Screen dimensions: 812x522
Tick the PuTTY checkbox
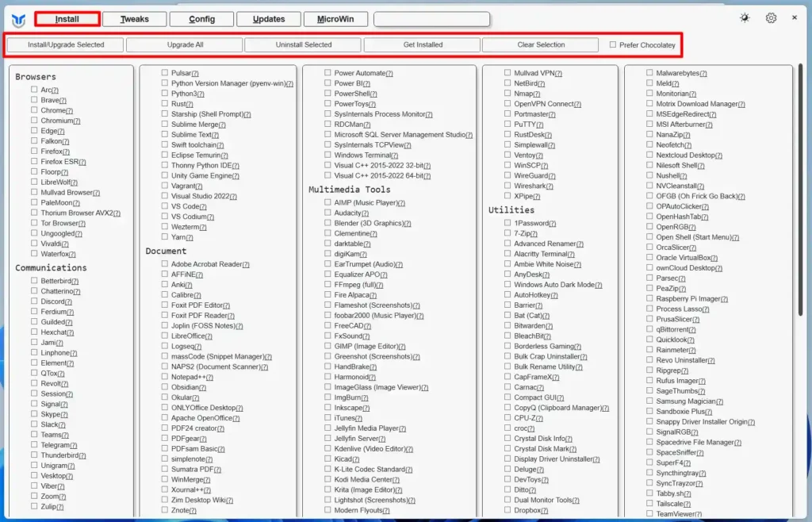point(507,125)
